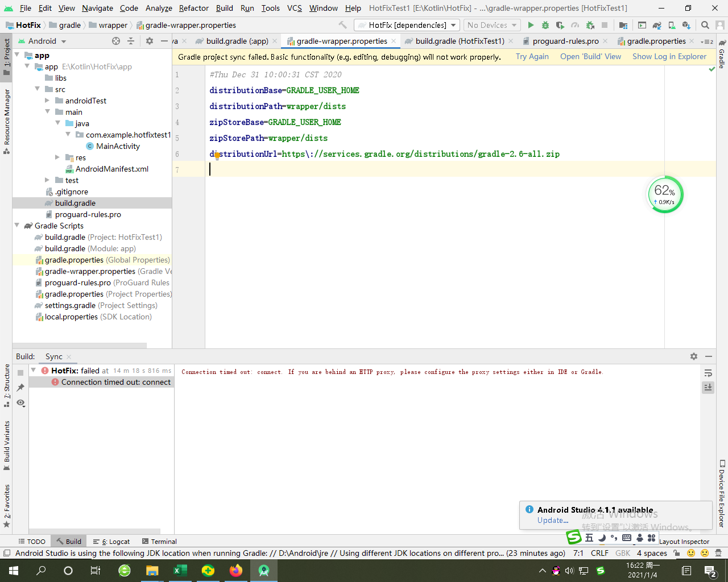Open the 6: Logcat tool window tab
Viewport: 728px width, 582px height.
pos(111,542)
